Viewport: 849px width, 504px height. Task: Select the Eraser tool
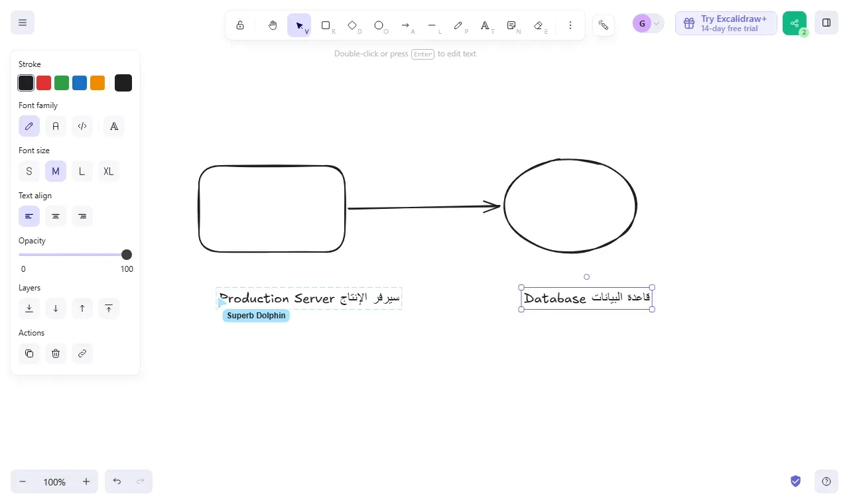538,25
